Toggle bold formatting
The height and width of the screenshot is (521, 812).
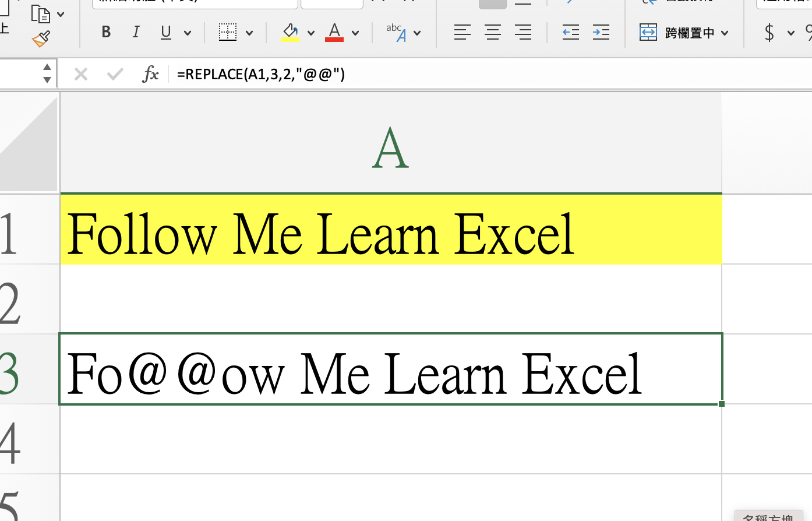click(x=106, y=32)
